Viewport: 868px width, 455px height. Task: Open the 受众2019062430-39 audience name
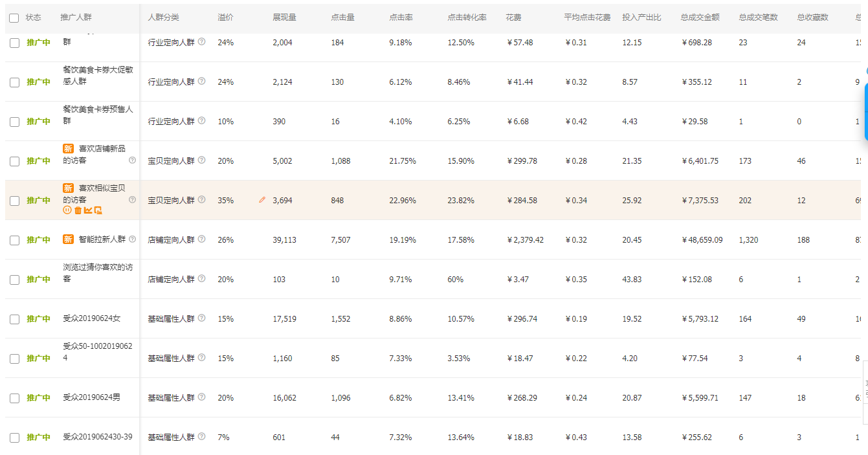[x=98, y=437]
